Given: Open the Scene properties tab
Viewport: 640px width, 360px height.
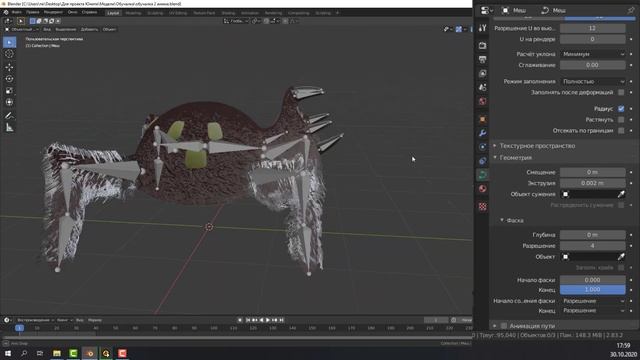Looking at the screenshot, I should pos(482,87).
